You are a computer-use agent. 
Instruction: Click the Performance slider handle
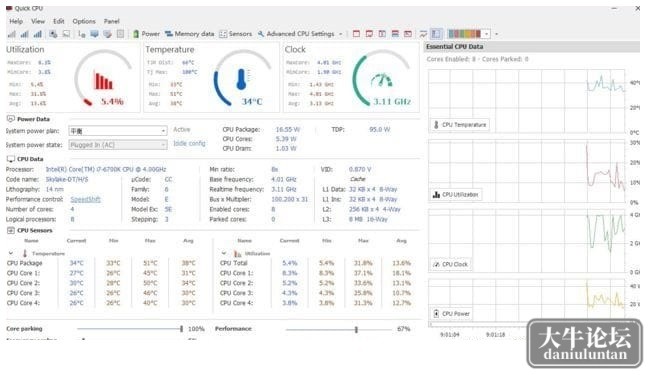(x=356, y=329)
